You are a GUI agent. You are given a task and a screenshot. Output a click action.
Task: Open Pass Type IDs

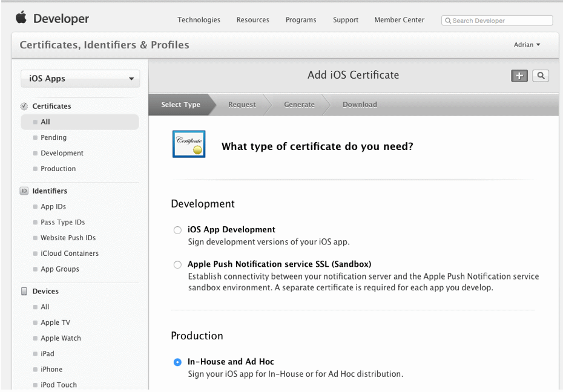pos(63,222)
